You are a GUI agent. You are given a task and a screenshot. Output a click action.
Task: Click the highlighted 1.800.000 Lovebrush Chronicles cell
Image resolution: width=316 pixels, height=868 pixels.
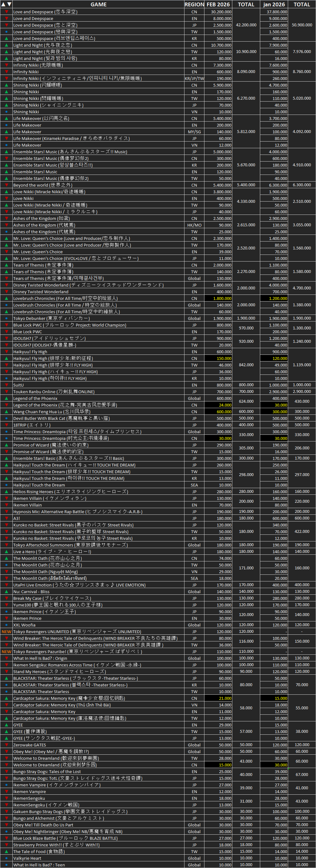coord(218,299)
